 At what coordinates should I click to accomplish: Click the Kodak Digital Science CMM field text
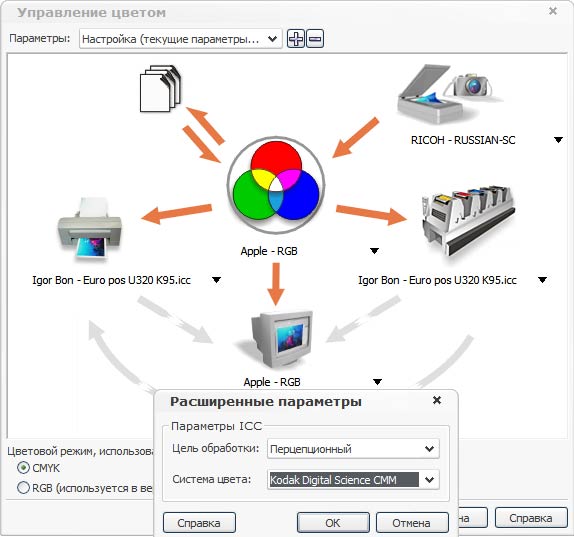coord(333,480)
